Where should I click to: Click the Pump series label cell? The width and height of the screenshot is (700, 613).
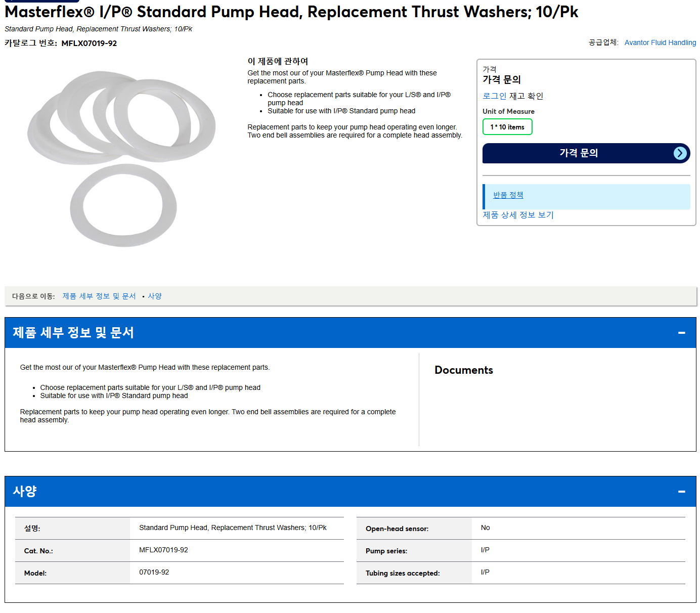[414, 551]
